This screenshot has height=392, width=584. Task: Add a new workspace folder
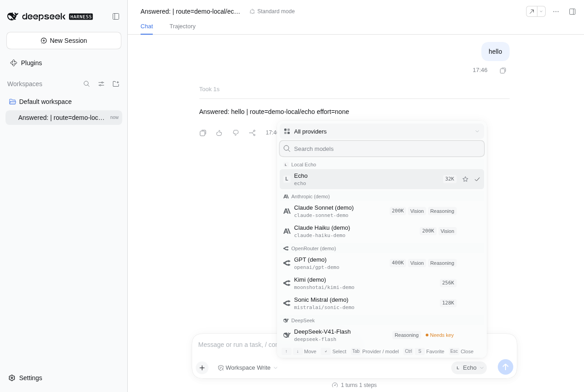pos(116,84)
